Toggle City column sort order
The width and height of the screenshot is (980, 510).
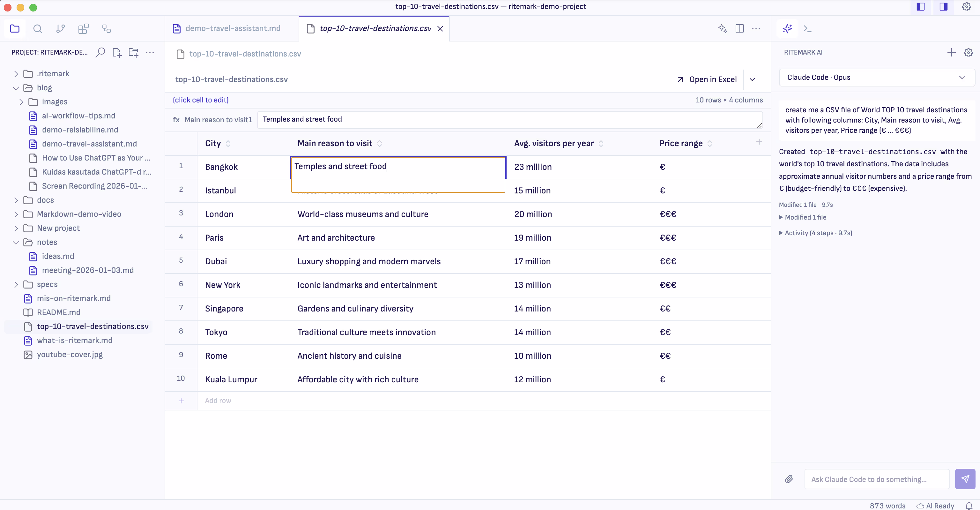click(228, 144)
